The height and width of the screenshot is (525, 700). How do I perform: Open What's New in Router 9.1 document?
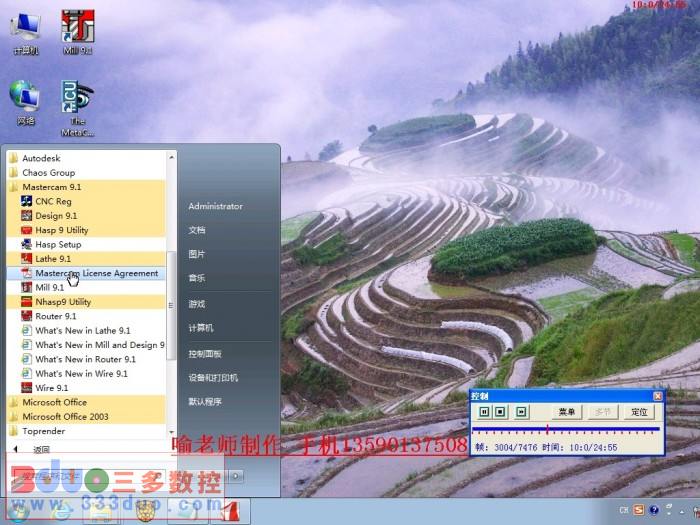coord(86,359)
